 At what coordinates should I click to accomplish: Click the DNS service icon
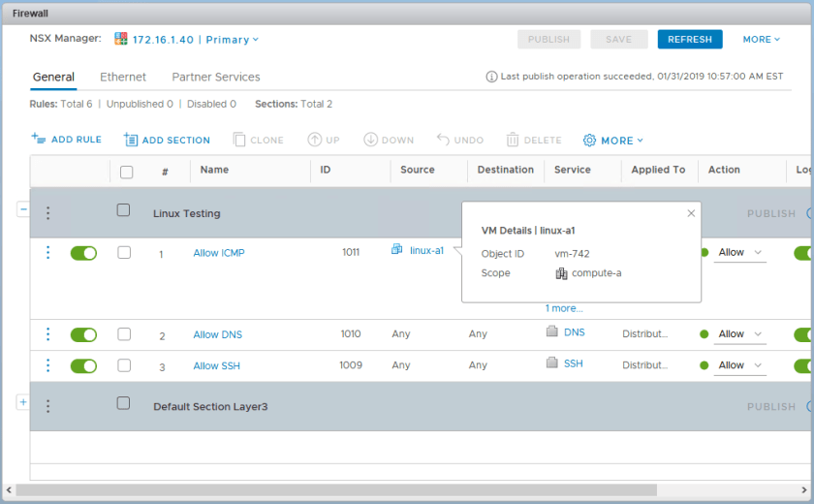click(x=552, y=332)
